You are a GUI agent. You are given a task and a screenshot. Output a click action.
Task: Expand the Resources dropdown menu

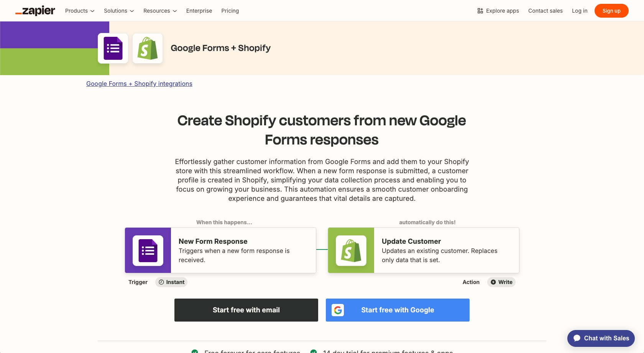(x=160, y=11)
